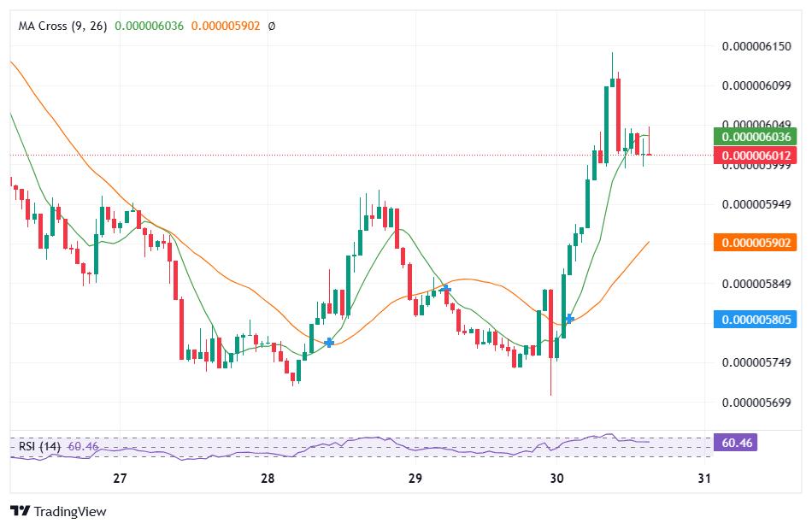Click the blue 0.000005805 price axis tag
This screenshot has height=529, width=812.
pos(755,320)
